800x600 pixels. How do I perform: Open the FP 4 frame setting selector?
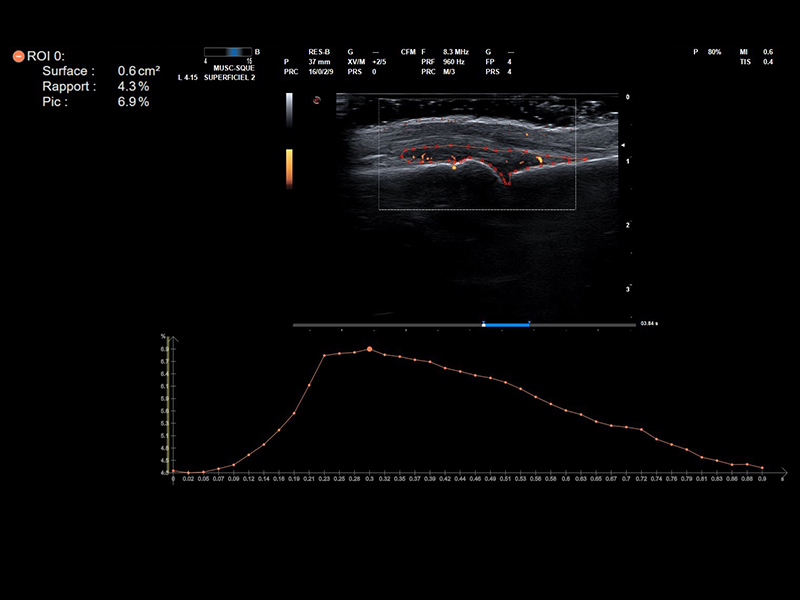coord(498,62)
